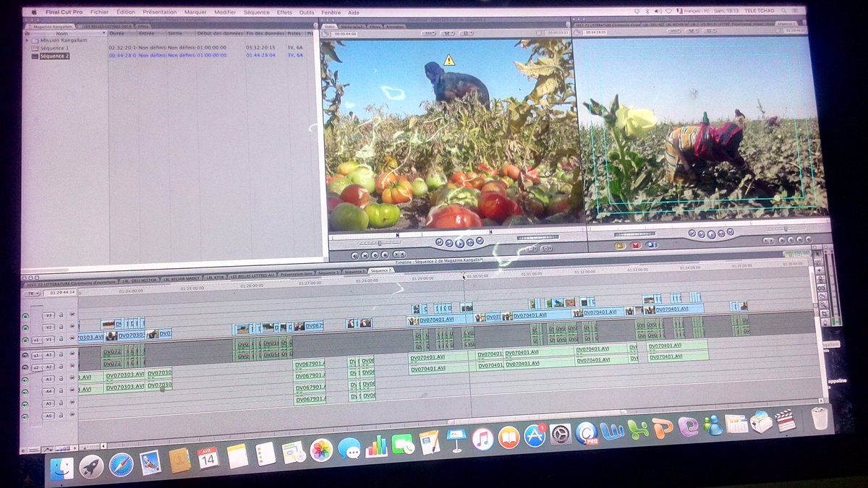Image resolution: width=868 pixels, height=488 pixels.
Task: Open the LBL KITIR timeline tab
Action: (215, 277)
